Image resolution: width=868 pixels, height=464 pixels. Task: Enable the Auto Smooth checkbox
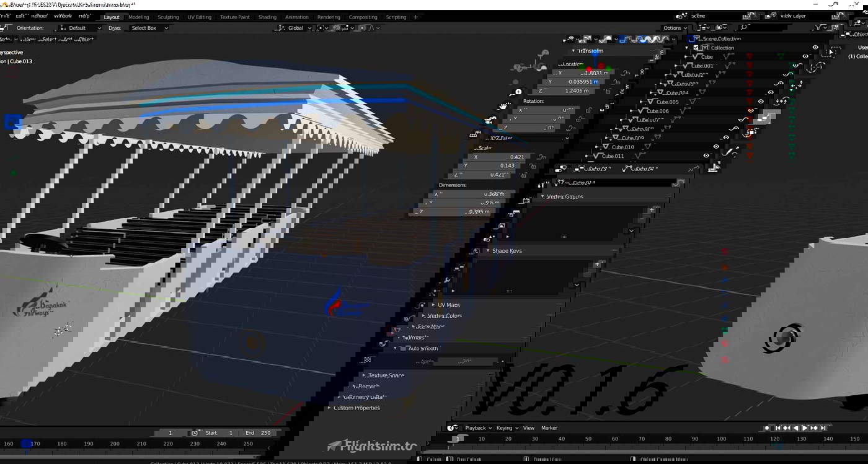coord(403,348)
